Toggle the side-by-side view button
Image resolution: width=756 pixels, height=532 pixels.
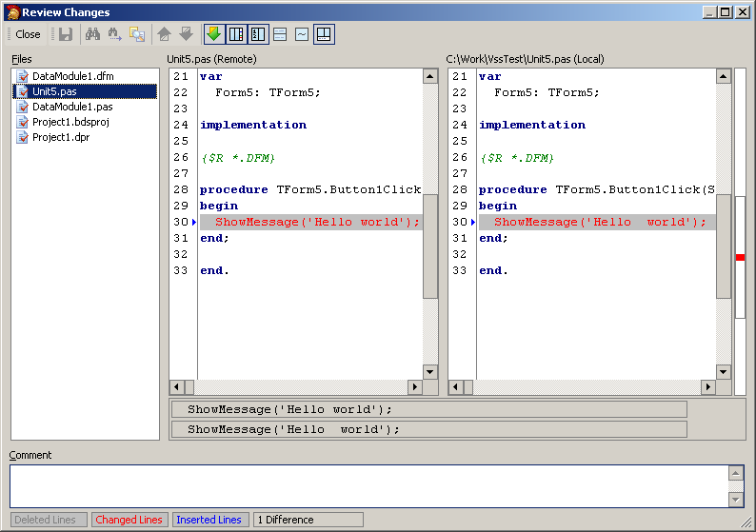click(235, 34)
